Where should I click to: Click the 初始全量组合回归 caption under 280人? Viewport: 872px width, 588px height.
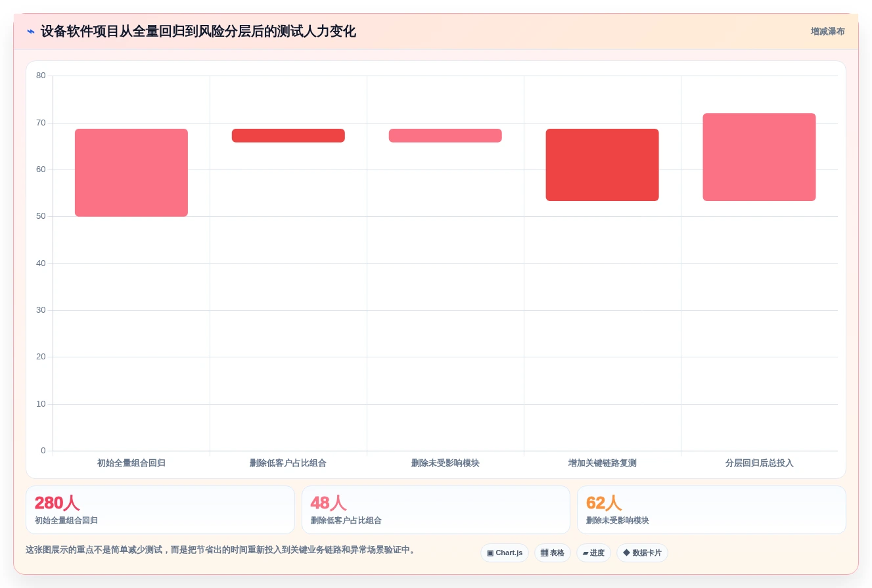tap(66, 520)
